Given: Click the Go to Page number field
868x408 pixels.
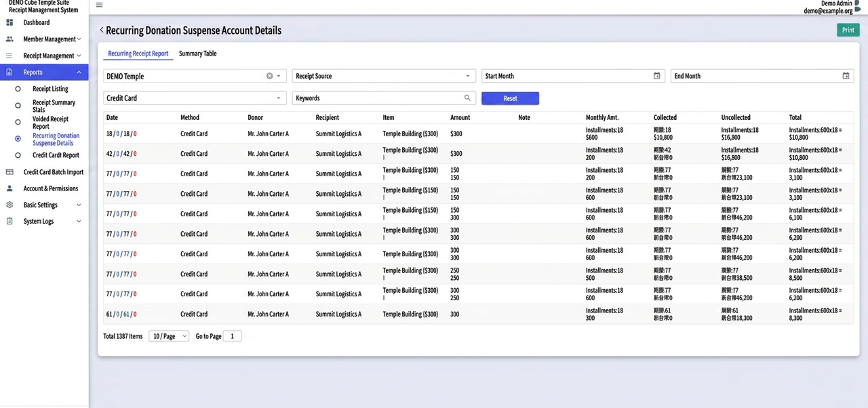Looking at the screenshot, I should 232,336.
